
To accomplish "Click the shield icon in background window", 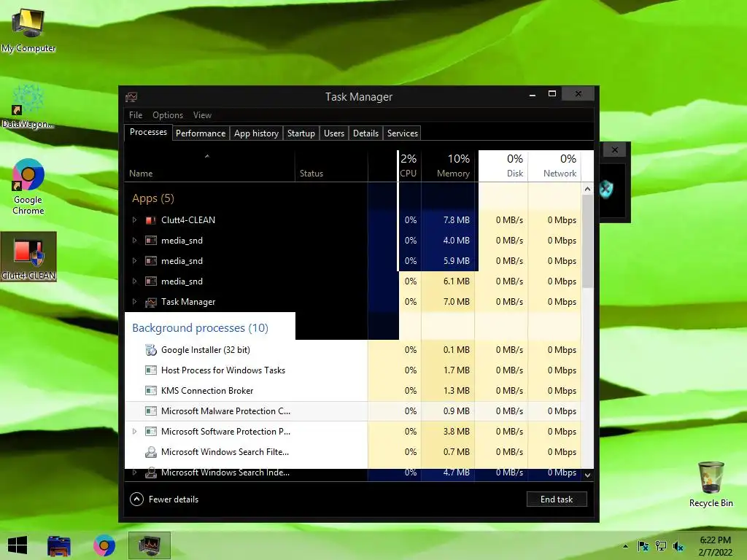I will pos(606,190).
